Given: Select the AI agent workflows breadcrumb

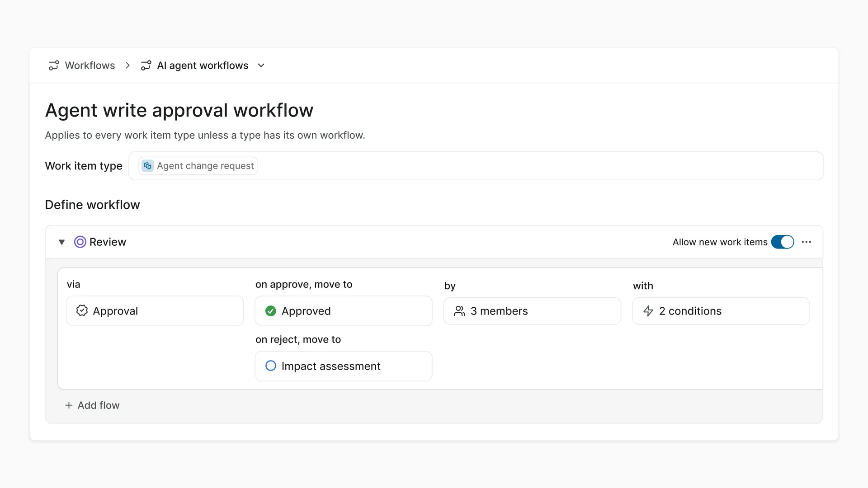Looking at the screenshot, I should (x=203, y=66).
